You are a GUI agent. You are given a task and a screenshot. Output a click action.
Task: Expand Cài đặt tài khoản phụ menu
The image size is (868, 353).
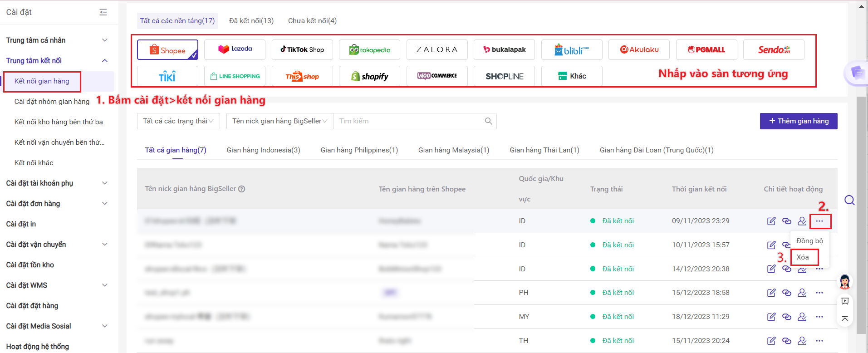tap(105, 183)
